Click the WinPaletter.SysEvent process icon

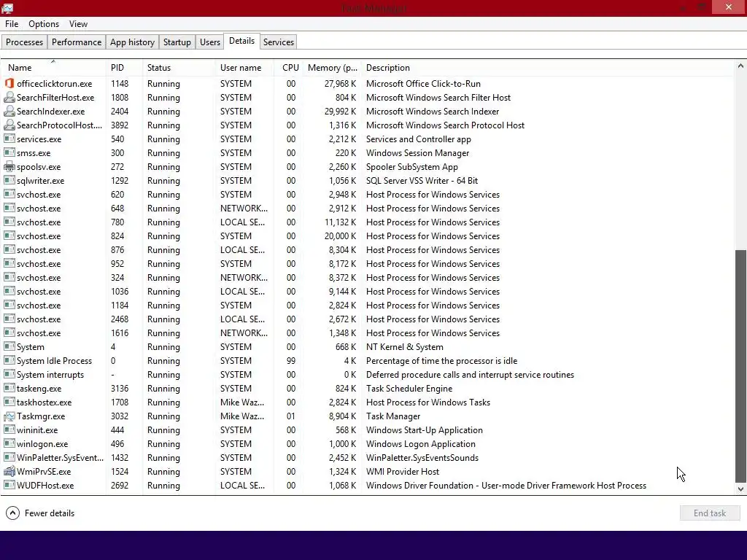(x=9, y=457)
